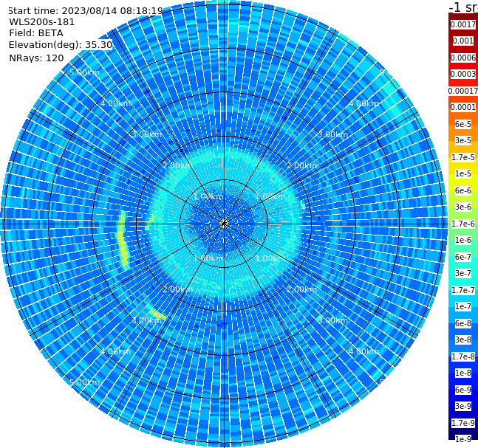
Task: Select the 1.7e-5 colorbar label
Action: tap(463, 157)
